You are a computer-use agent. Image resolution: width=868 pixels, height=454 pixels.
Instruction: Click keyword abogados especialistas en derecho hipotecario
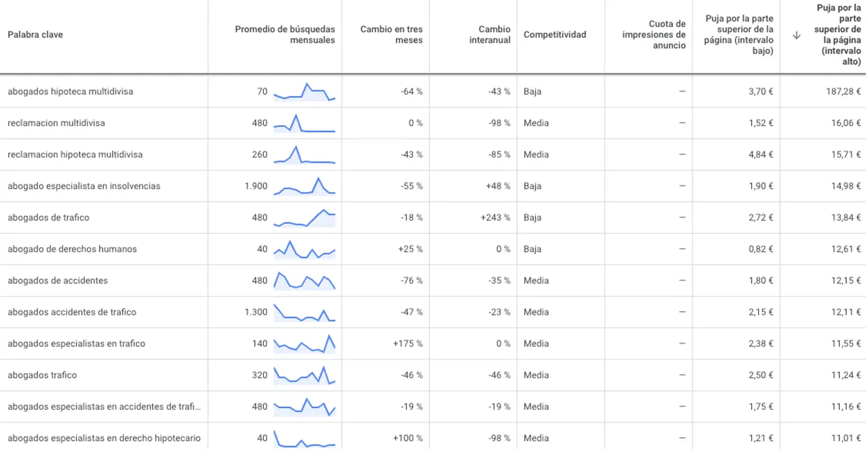pos(104,438)
